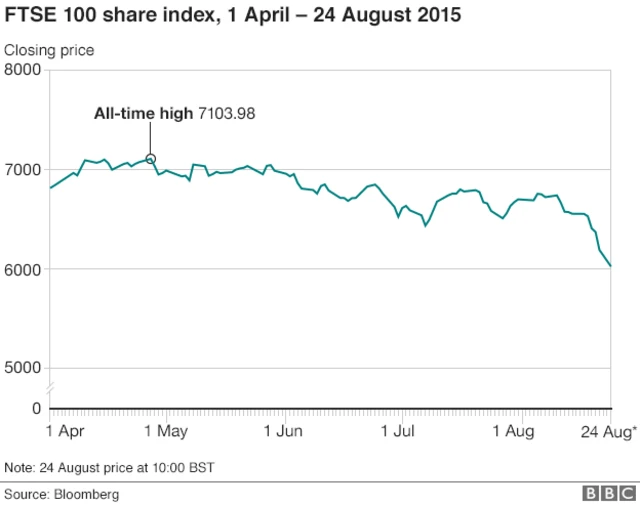Click the "1 Jun" x-axis label
Image resolution: width=640 pixels, height=506 pixels.
tap(284, 432)
